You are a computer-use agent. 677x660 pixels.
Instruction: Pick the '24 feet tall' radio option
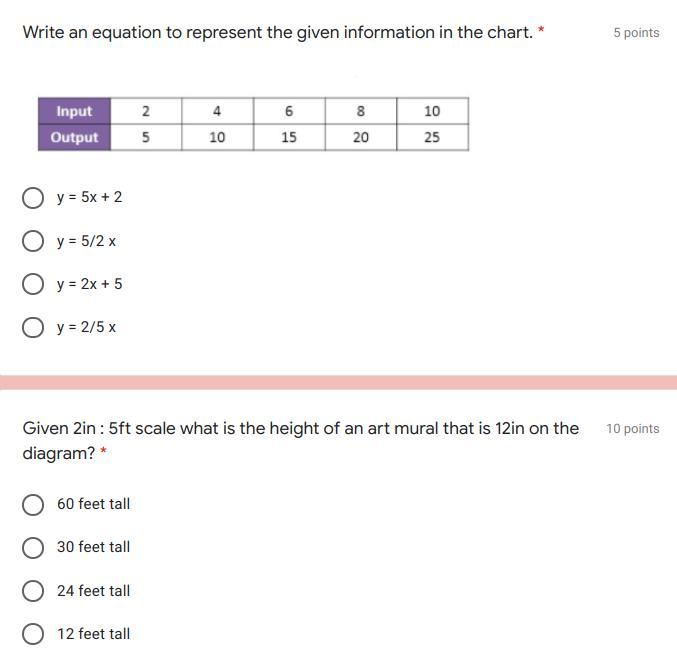(x=33, y=591)
